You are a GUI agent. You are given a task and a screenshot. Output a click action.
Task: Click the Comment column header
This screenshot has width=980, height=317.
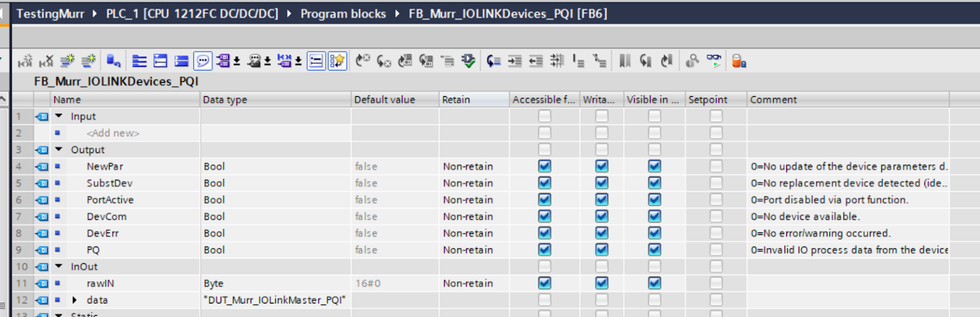pyautogui.click(x=848, y=99)
